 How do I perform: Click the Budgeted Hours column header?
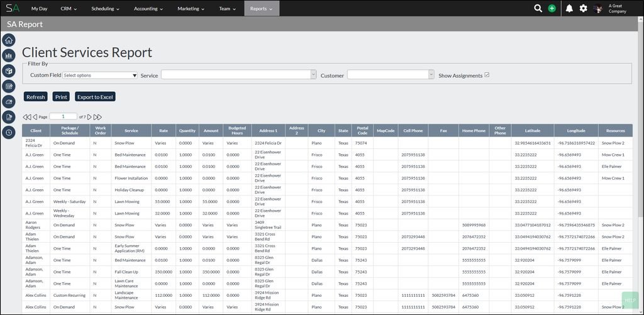click(x=237, y=131)
